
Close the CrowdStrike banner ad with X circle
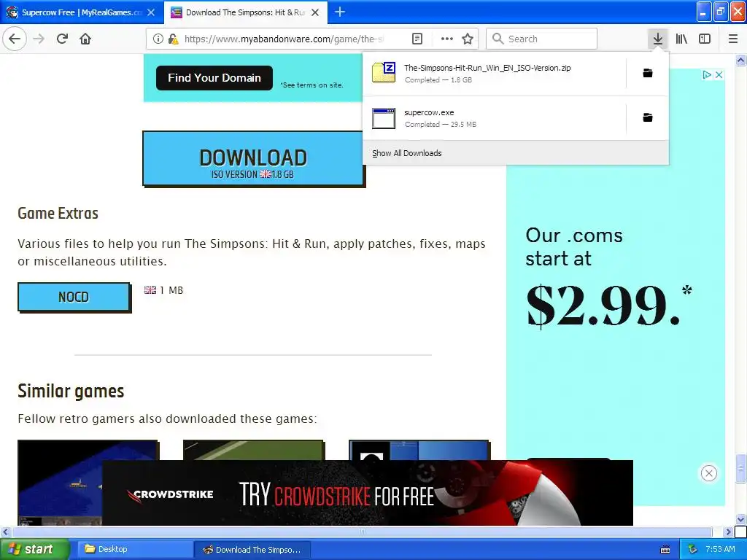pos(709,472)
